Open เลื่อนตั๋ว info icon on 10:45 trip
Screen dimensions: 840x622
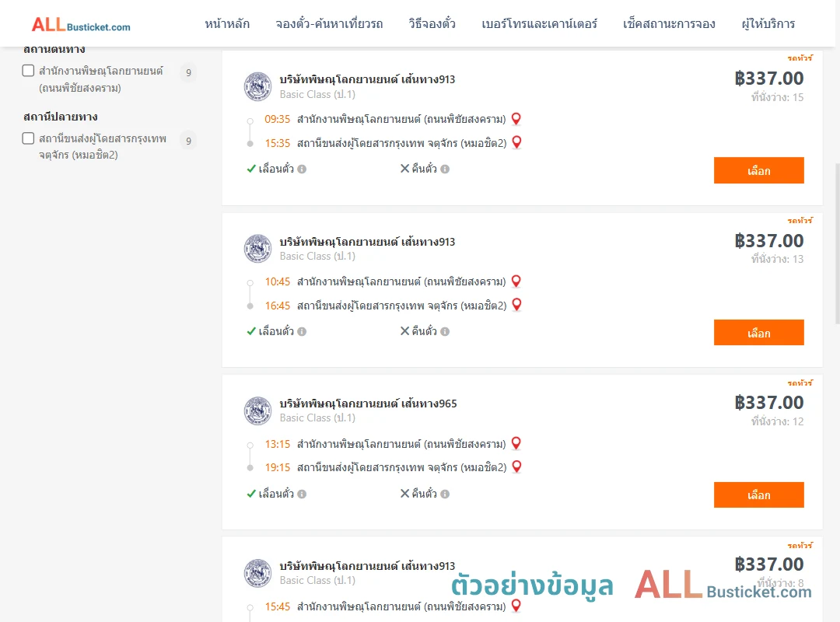point(302,332)
